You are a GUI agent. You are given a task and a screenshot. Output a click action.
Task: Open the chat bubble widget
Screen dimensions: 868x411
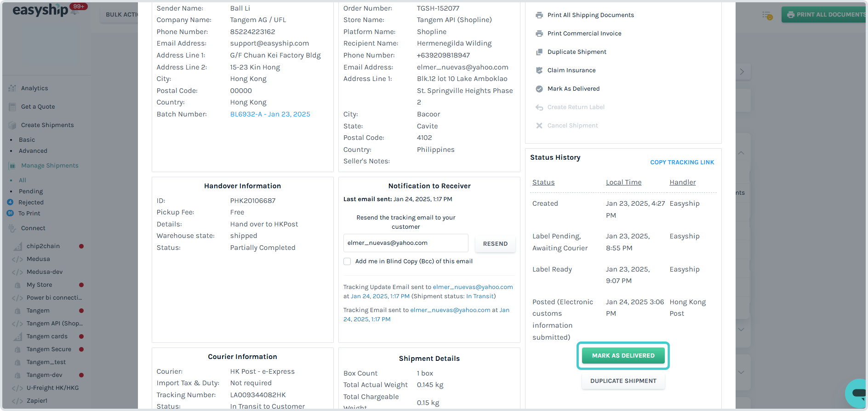[857, 393]
